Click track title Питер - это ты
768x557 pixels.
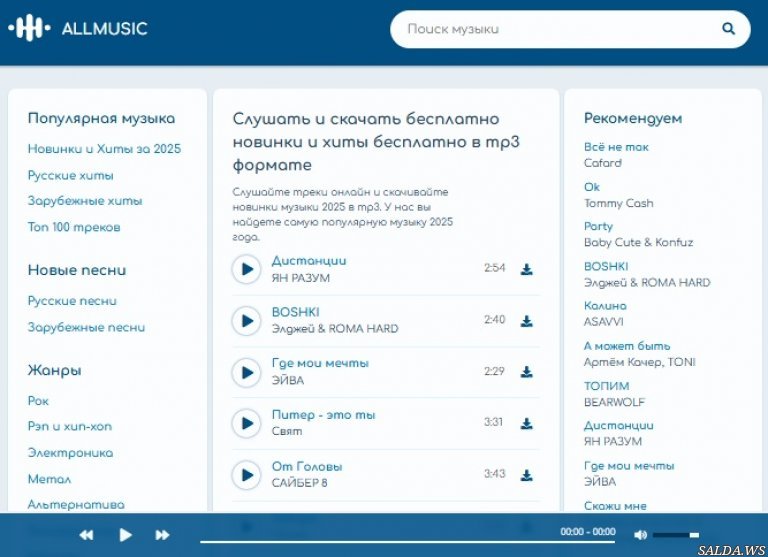click(x=323, y=415)
